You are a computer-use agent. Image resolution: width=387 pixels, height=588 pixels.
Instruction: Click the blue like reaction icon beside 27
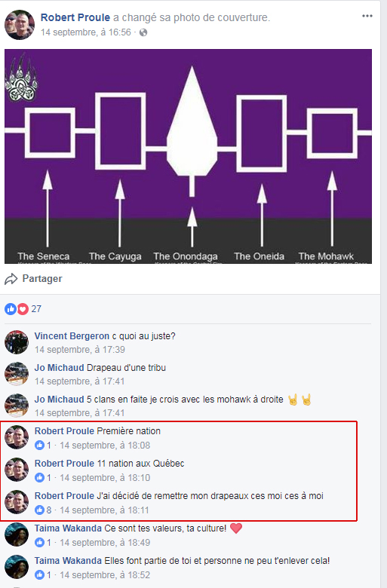pos(11,309)
